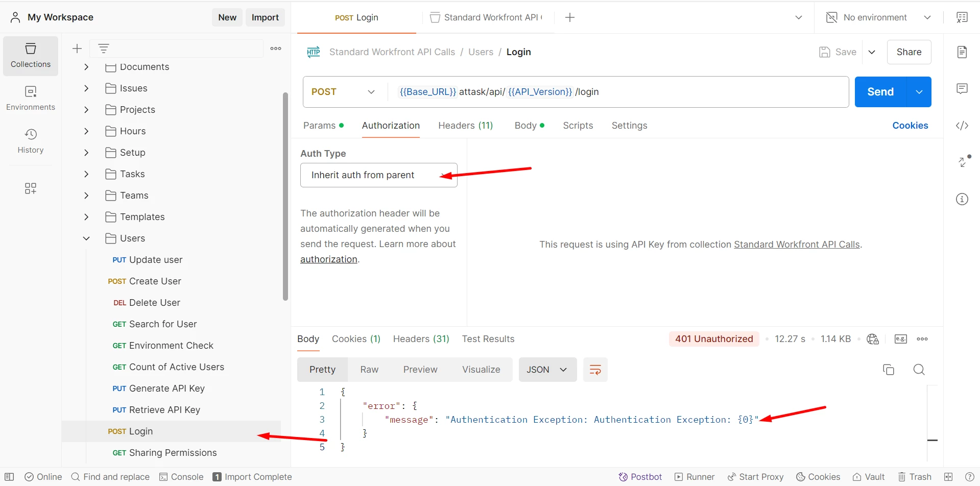
Task: Switch to the Headers (11) request tab
Action: [466, 126]
